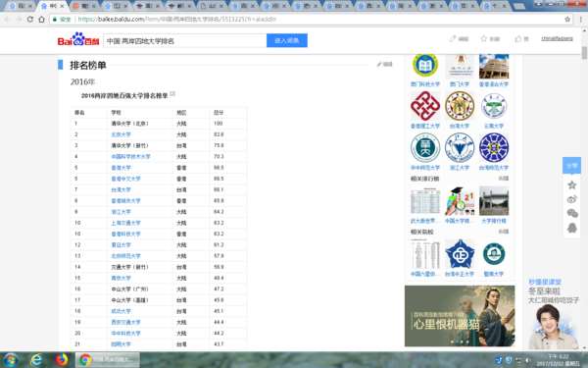Share the entry to Sina Weibo
588x368 pixels.
(x=572, y=199)
